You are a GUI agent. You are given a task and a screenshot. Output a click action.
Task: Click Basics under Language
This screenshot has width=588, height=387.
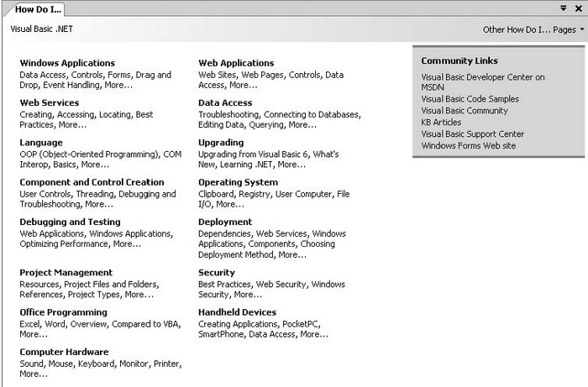[x=65, y=165]
